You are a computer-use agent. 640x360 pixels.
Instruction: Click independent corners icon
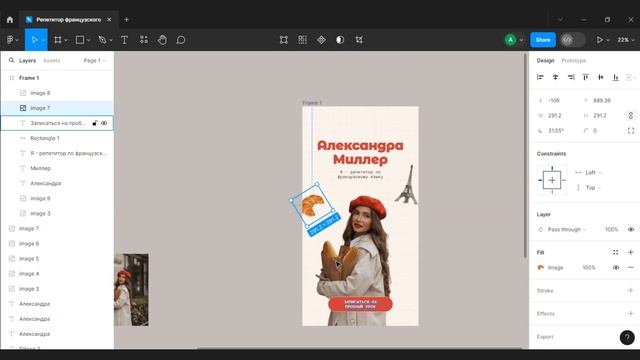631,131
